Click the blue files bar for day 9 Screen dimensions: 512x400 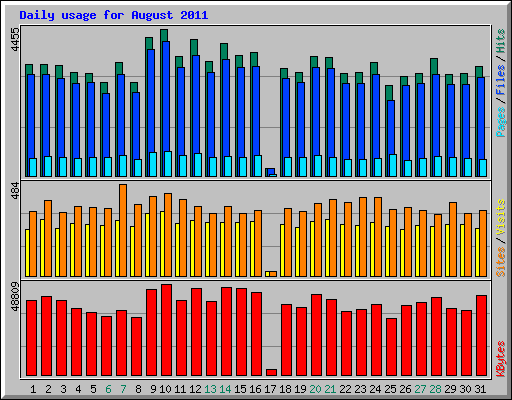pyautogui.click(x=150, y=100)
